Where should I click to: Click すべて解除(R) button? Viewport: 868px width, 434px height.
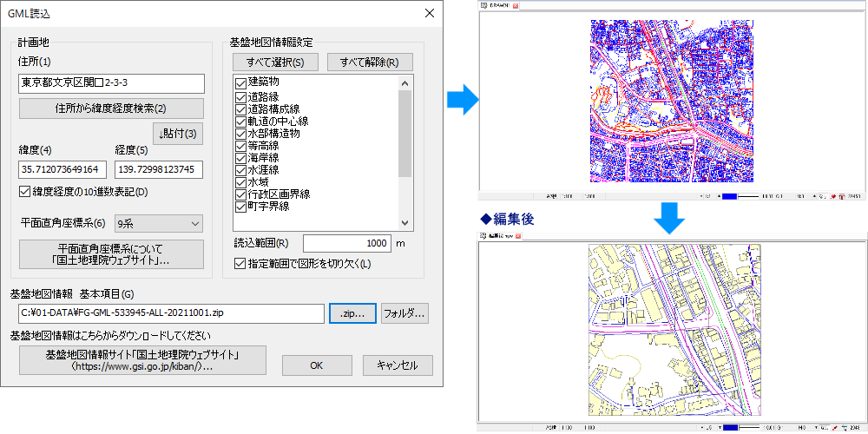coord(371,62)
